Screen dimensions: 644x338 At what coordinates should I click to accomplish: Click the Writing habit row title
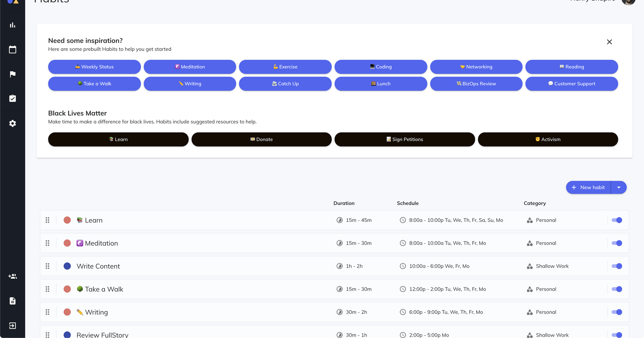click(x=96, y=312)
